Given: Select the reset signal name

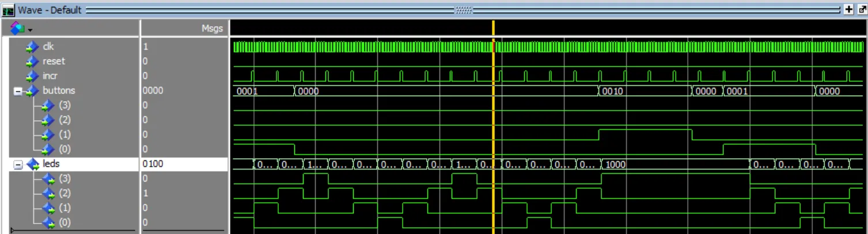Looking at the screenshot, I should click(x=54, y=62).
